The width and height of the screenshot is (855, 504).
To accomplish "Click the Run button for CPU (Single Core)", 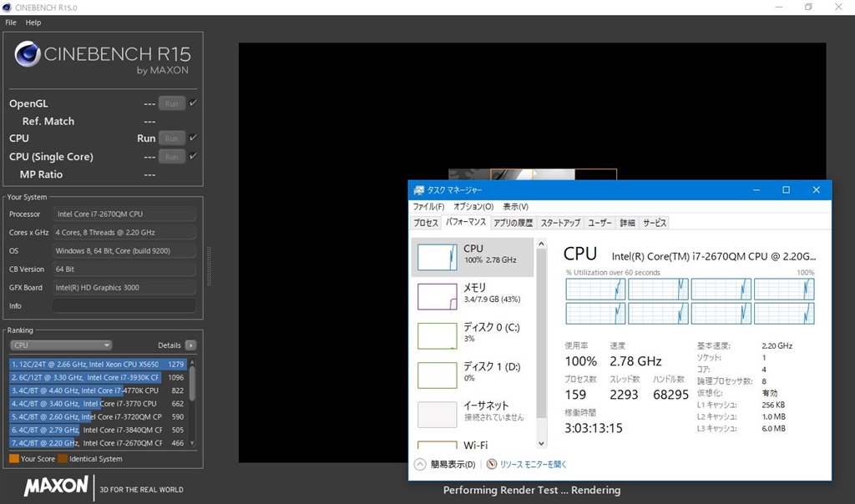I will tap(172, 157).
